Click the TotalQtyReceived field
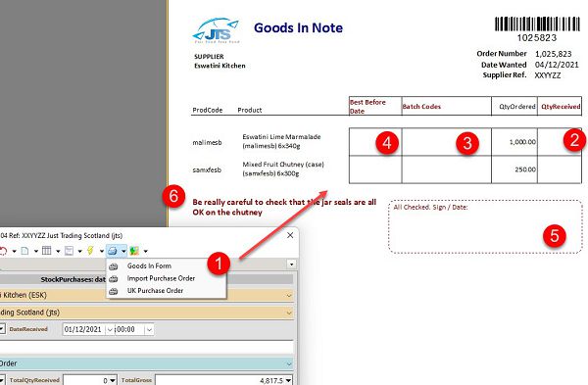This screenshot has width=588, height=385. click(x=90, y=380)
